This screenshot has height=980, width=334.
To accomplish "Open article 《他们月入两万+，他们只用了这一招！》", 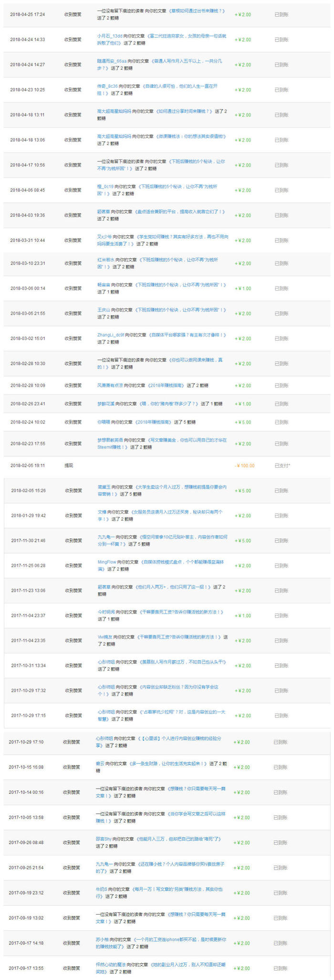I will pyautogui.click(x=173, y=588).
